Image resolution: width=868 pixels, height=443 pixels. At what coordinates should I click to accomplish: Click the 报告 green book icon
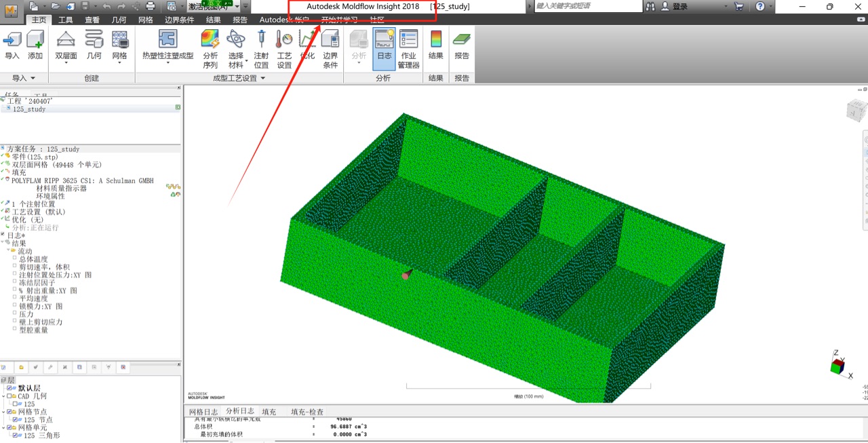tap(462, 39)
